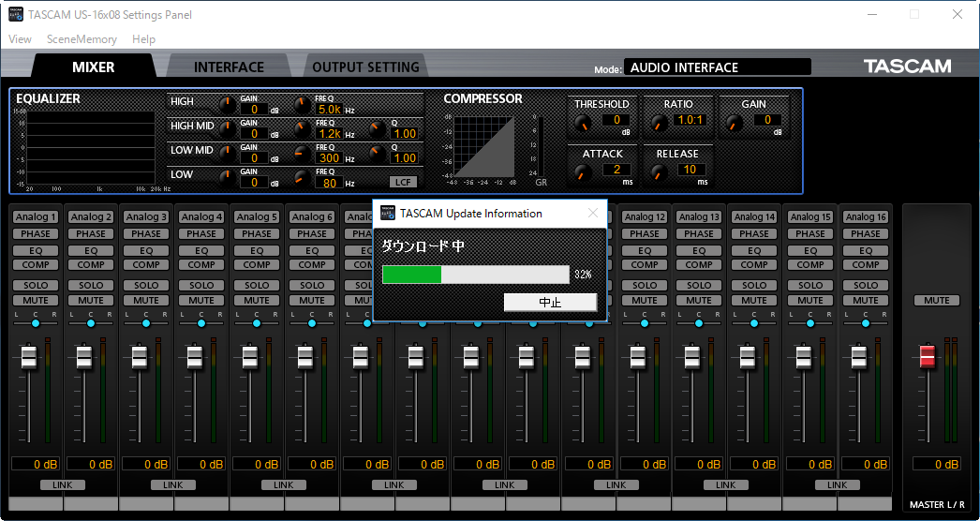Viewport: 980px width, 521px height.
Task: Solo the Analog 13 channel
Action: (x=699, y=285)
